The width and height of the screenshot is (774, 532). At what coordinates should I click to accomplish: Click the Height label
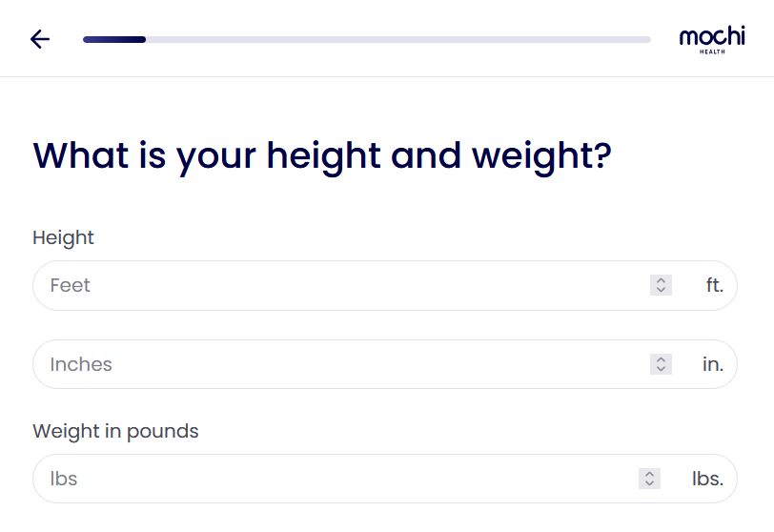click(x=63, y=237)
